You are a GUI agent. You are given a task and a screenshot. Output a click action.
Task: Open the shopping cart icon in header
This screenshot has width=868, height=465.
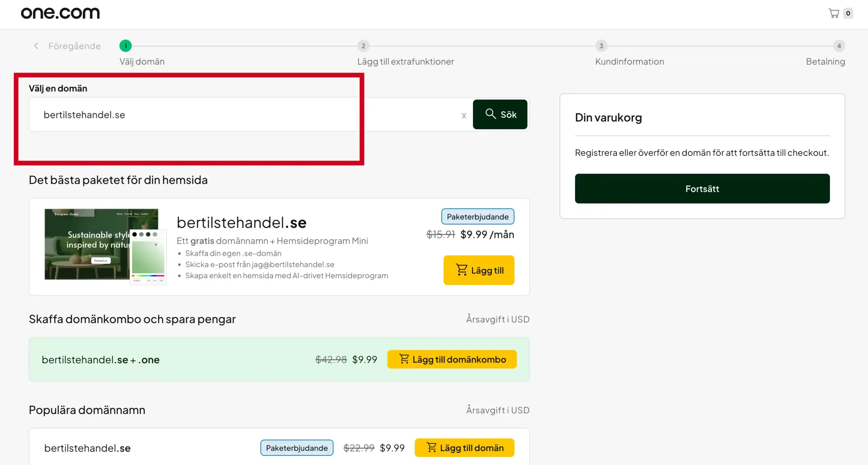click(x=834, y=13)
